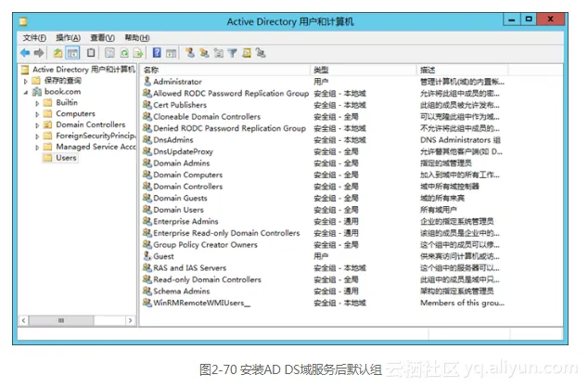Expand the Managed Service Accounts node
588x388 pixels.
37,148
